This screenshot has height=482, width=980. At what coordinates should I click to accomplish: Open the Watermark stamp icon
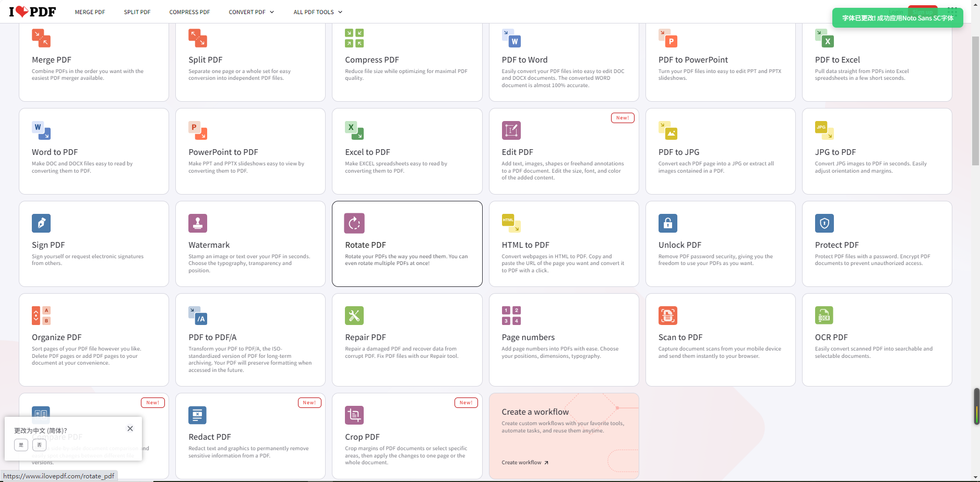[198, 223]
